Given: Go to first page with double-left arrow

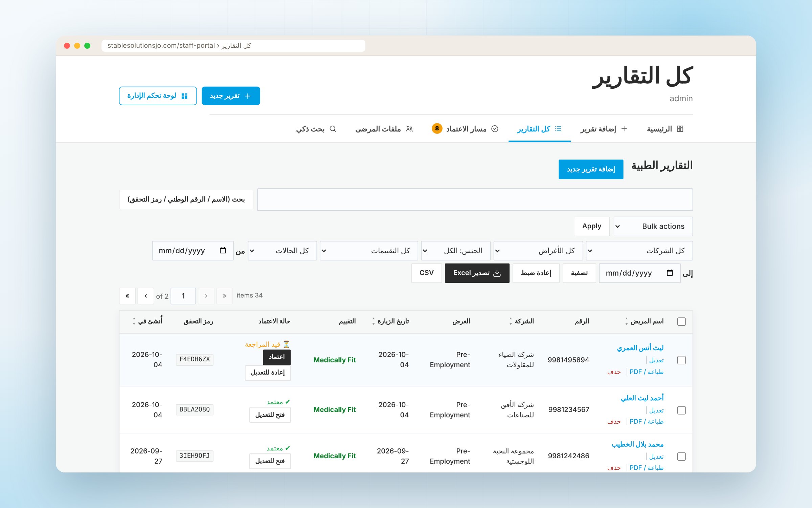Looking at the screenshot, I should pyautogui.click(x=127, y=296).
